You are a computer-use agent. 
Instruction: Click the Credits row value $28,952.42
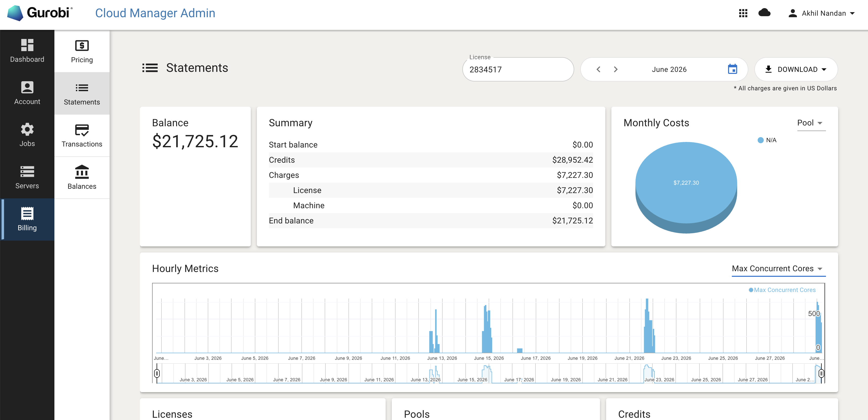572,160
